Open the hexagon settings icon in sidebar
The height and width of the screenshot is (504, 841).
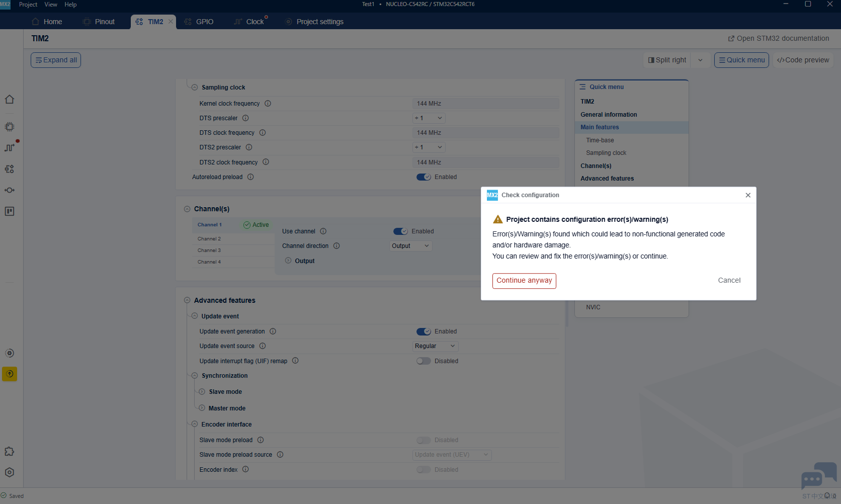[10, 472]
